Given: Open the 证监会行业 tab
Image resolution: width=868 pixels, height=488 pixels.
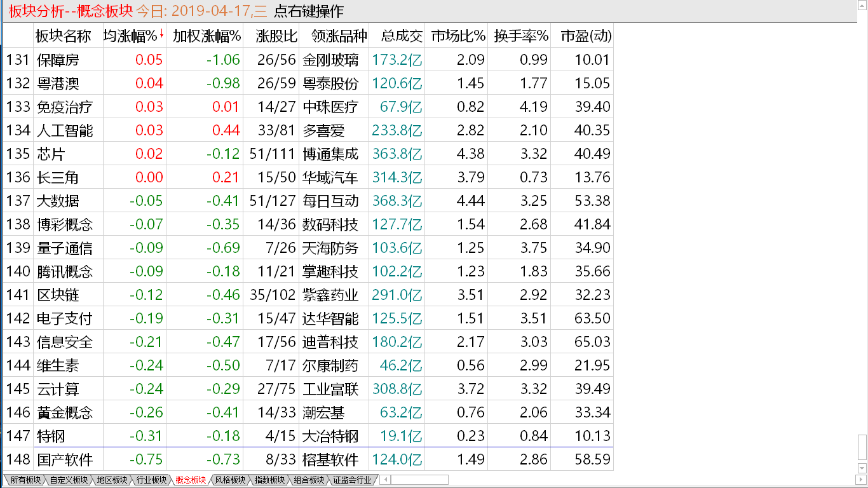Looking at the screenshot, I should tap(351, 480).
